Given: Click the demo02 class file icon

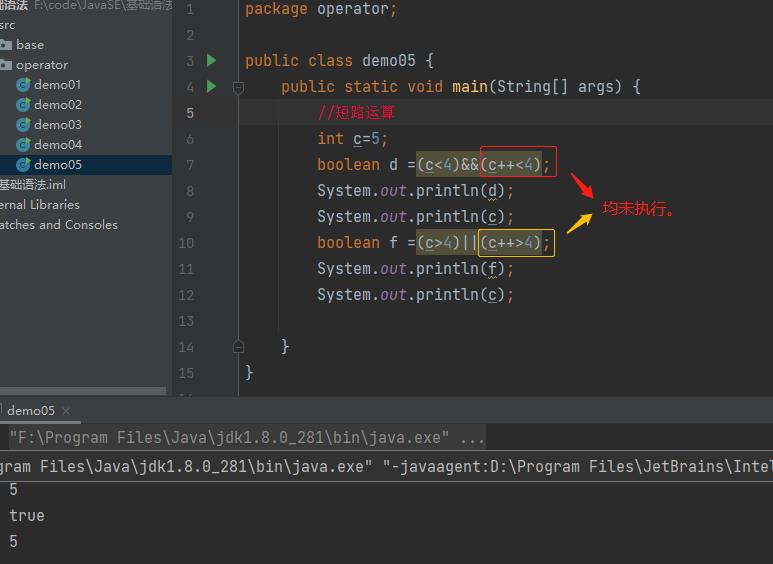Looking at the screenshot, I should 23,105.
